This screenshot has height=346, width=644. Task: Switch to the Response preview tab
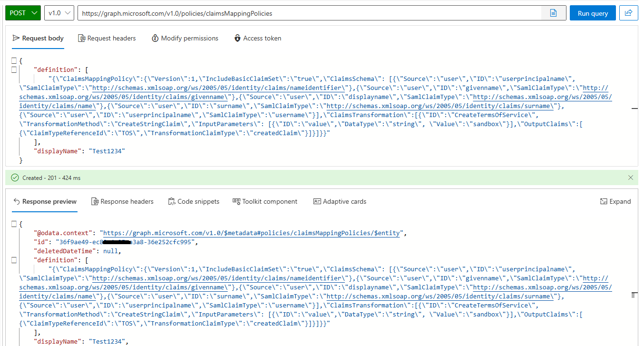[x=45, y=201]
